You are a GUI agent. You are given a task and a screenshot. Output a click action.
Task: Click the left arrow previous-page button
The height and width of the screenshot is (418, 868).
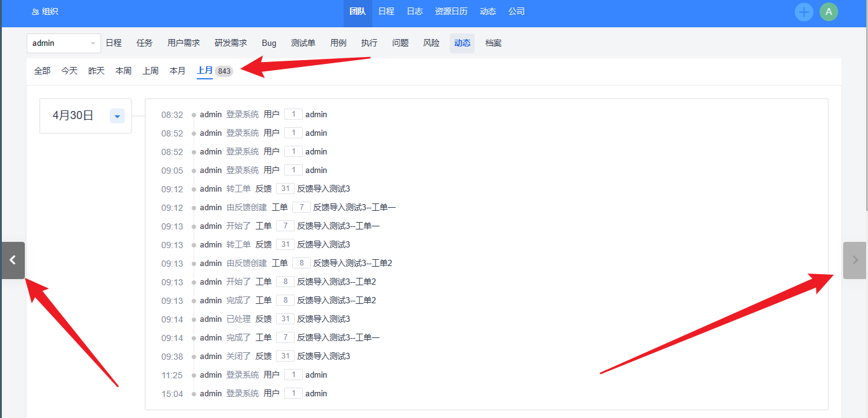tap(13, 260)
